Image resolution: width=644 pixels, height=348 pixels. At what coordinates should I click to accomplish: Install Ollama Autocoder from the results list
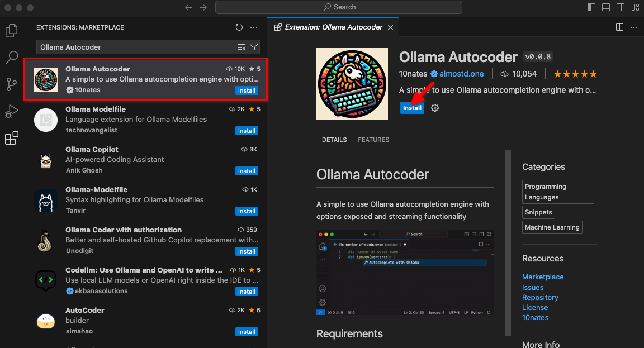point(247,90)
